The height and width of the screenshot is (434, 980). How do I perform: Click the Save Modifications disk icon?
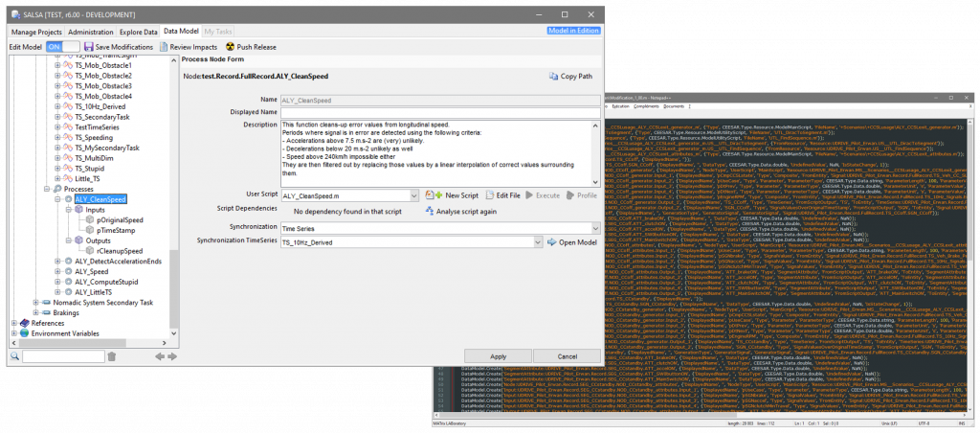point(89,46)
